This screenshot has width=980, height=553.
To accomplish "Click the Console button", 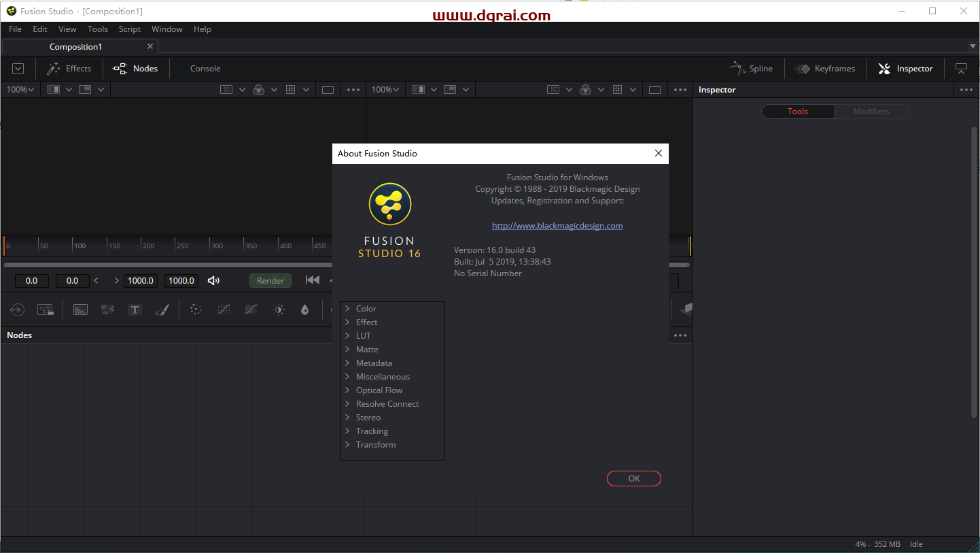I will pos(205,69).
